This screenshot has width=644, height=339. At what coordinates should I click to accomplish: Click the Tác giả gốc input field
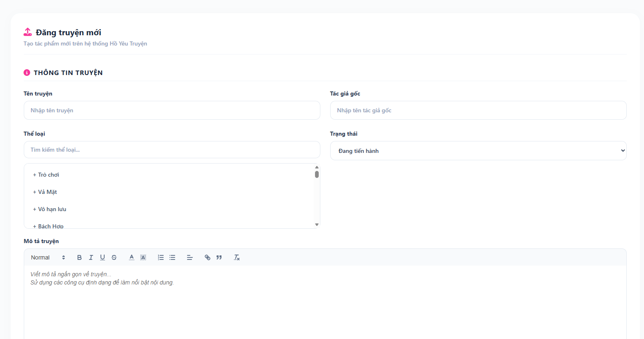click(478, 110)
